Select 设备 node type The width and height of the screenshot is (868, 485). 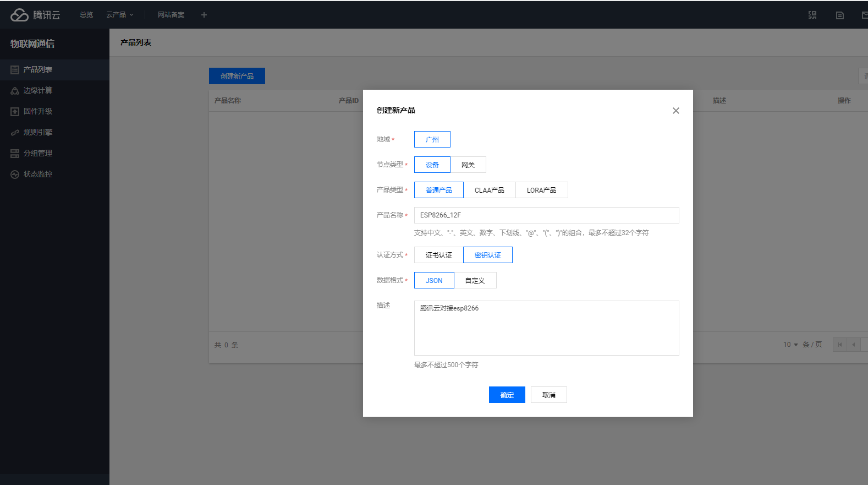click(432, 165)
